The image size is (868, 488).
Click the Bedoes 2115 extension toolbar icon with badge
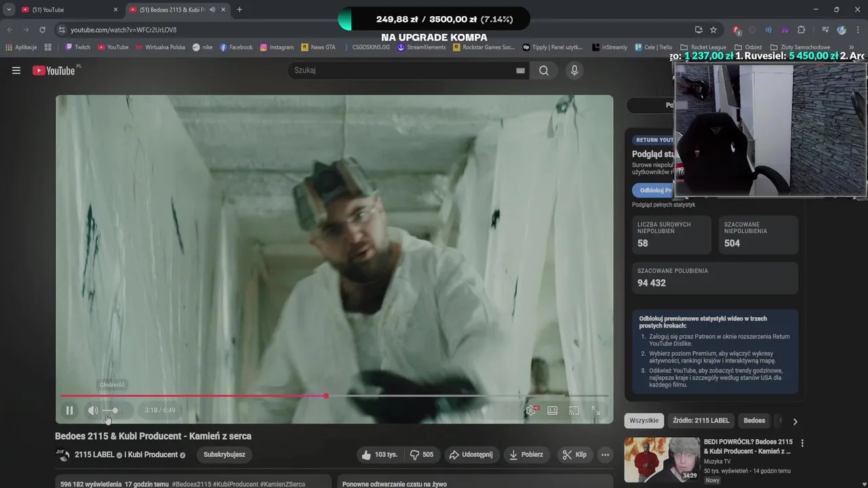(x=737, y=30)
